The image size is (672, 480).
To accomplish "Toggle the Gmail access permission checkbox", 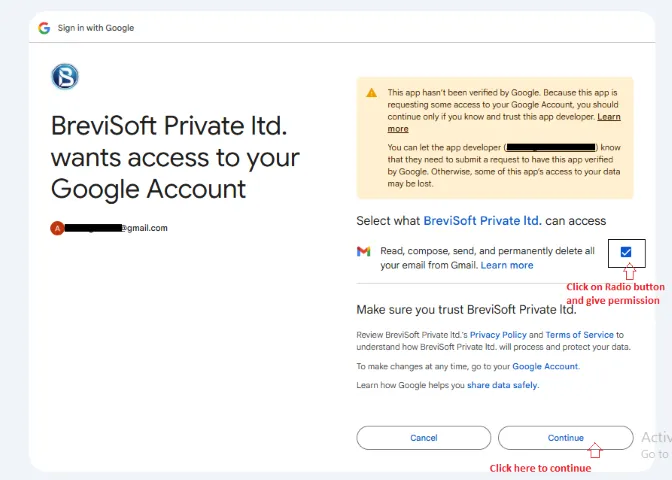I will [626, 252].
